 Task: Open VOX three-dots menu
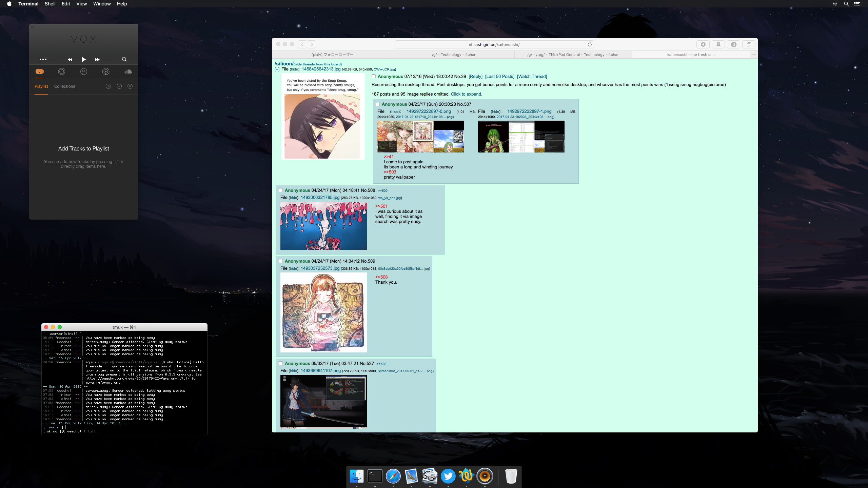43,59
